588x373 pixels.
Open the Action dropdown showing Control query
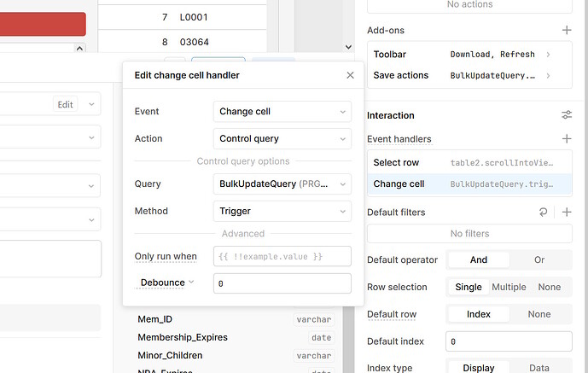[x=282, y=138]
